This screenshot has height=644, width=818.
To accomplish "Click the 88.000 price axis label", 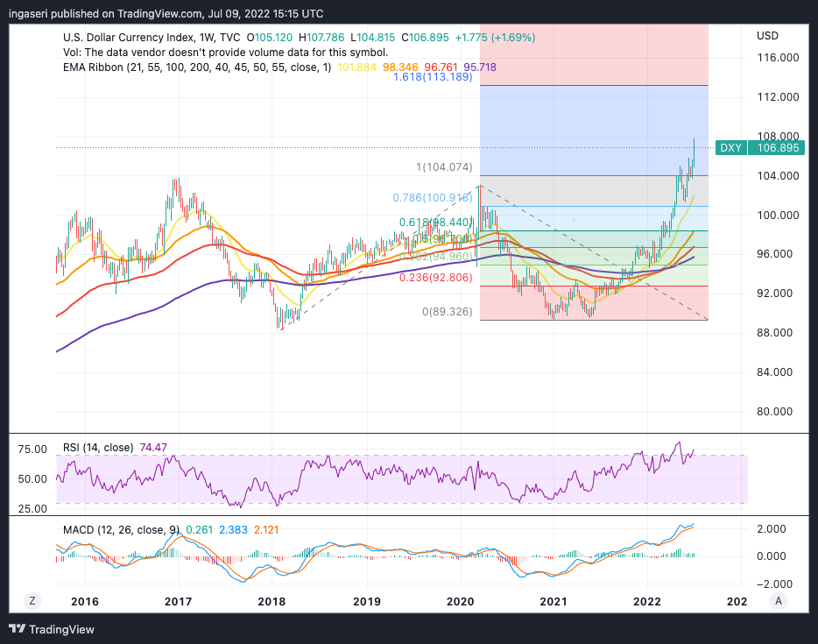I will [775, 332].
